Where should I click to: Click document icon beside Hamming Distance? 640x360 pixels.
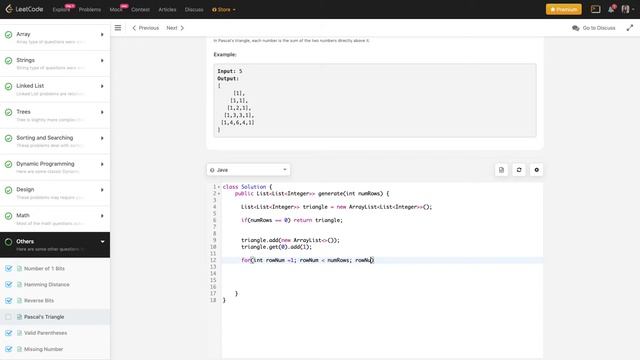pyautogui.click(x=19, y=284)
